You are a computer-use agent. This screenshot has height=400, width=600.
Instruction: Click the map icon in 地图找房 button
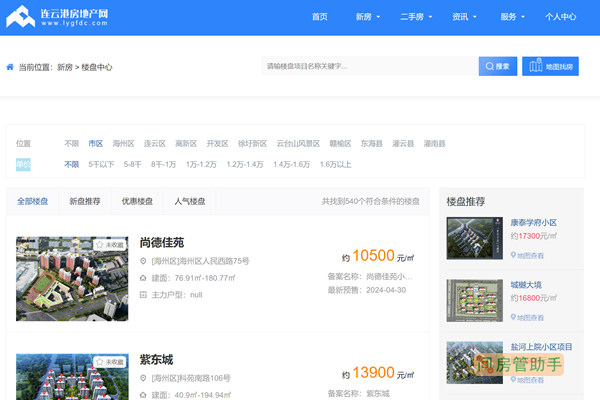pyautogui.click(x=536, y=66)
